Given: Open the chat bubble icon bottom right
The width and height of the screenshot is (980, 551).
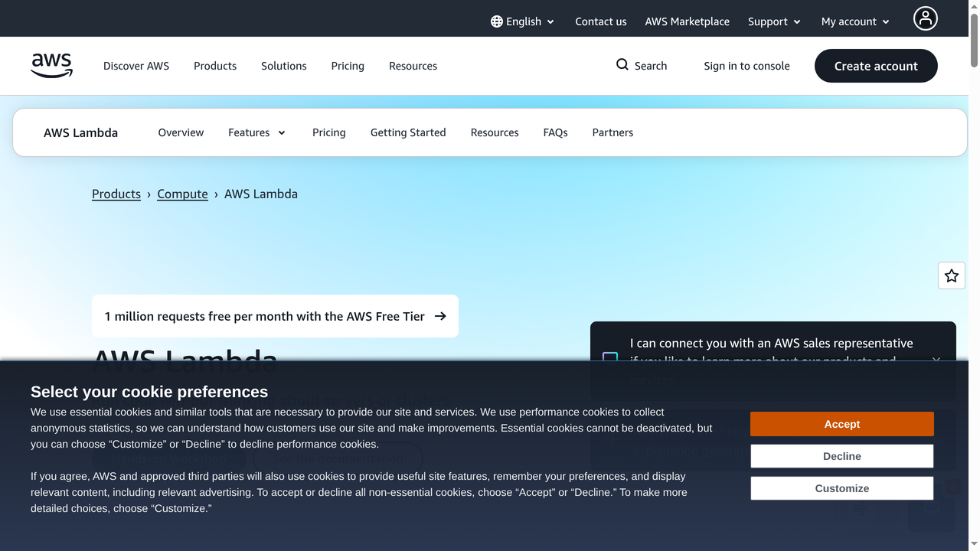Looking at the screenshot, I should click(931, 507).
